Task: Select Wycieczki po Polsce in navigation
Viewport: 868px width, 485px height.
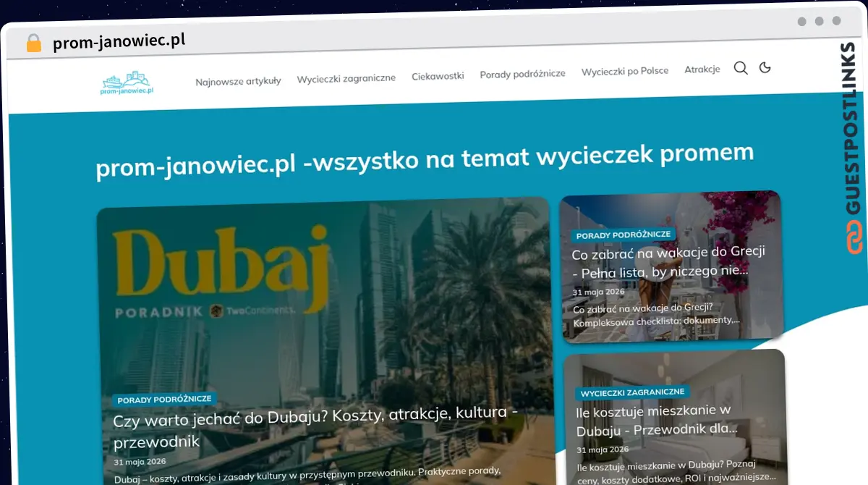Action: point(625,71)
